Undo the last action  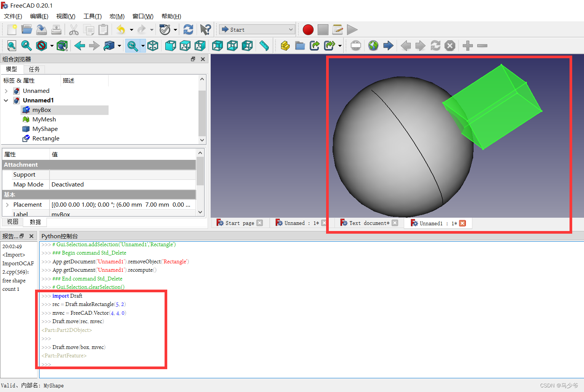(121, 30)
